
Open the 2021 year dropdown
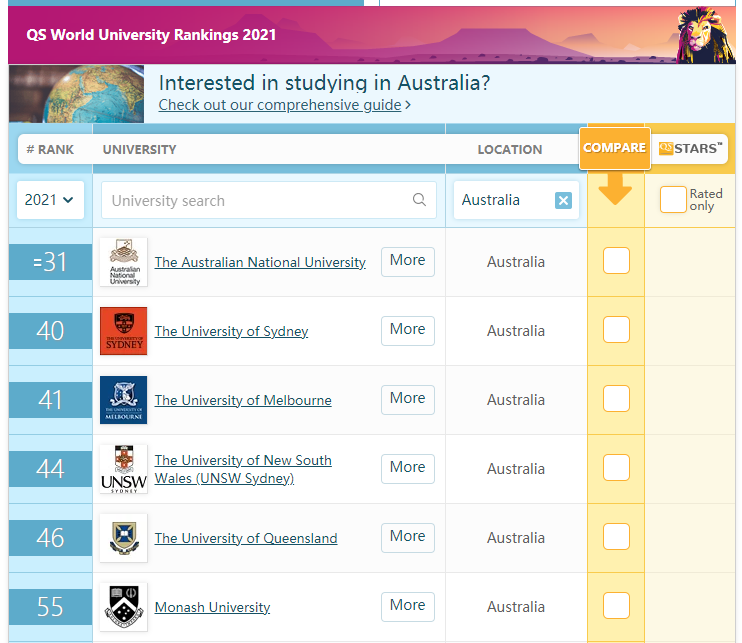coord(50,200)
